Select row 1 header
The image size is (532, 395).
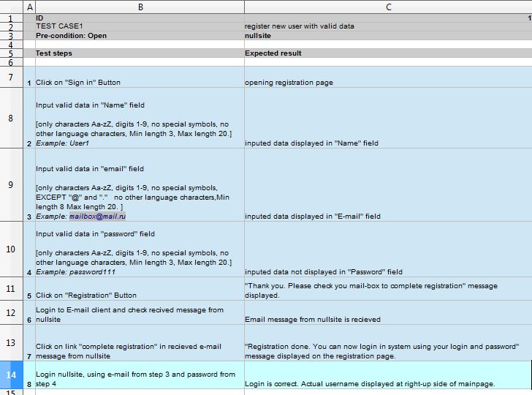11,18
